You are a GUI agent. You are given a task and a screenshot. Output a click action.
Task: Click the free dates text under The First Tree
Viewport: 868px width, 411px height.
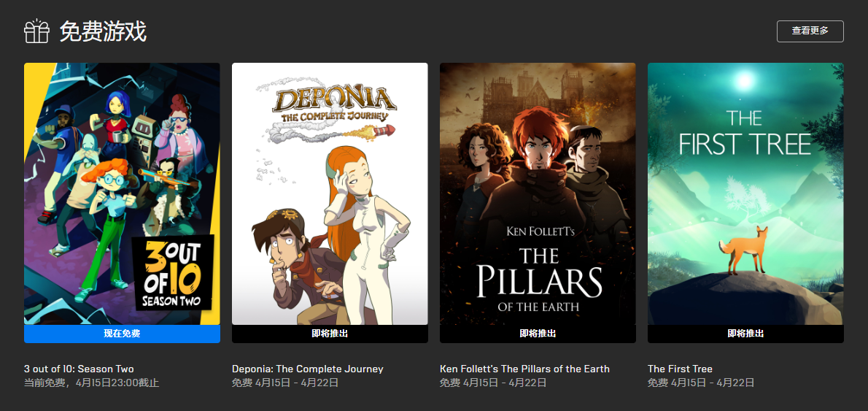[701, 383]
